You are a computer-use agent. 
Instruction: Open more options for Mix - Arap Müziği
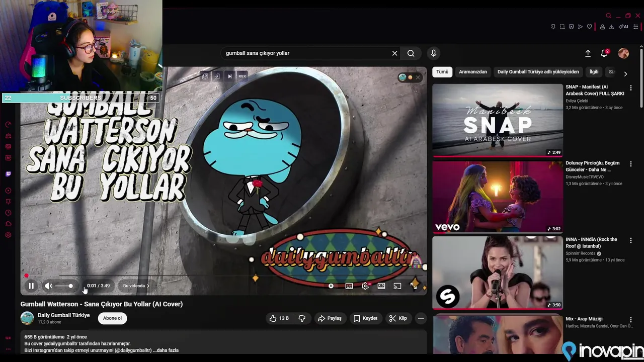630,320
